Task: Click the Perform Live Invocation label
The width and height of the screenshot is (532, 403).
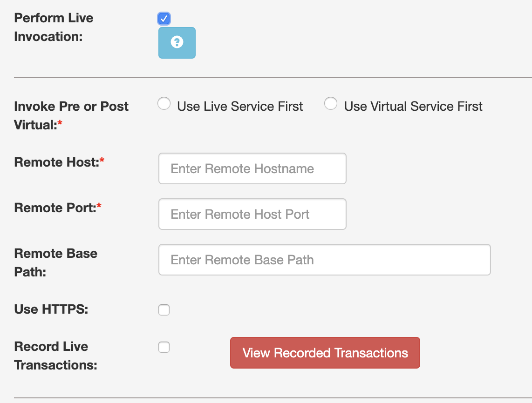Action: pos(54,27)
